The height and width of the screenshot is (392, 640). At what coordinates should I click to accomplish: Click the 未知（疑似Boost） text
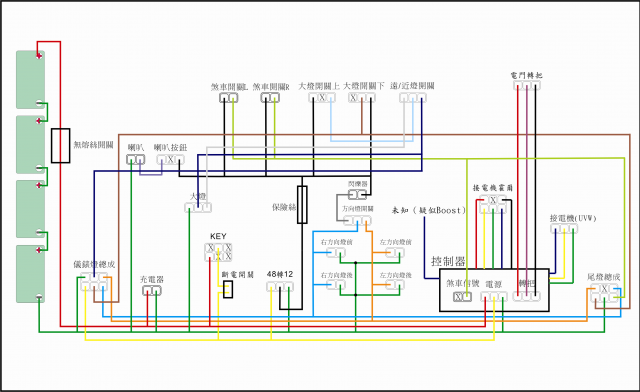coord(429,210)
